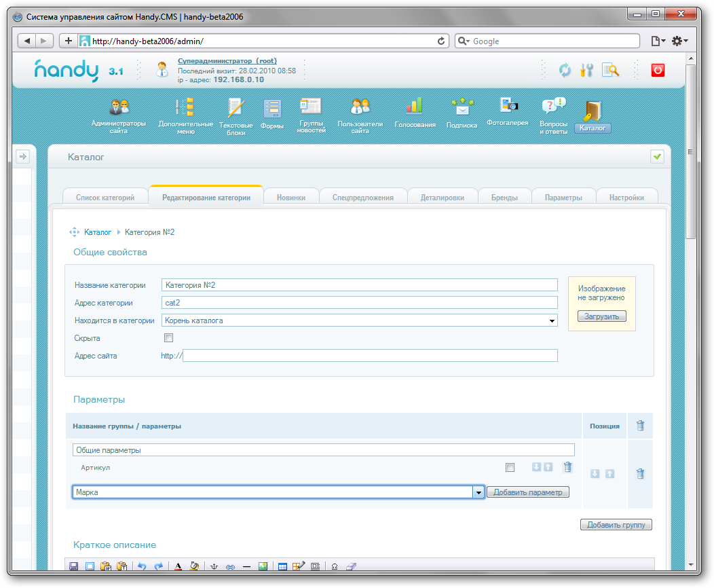The image size is (714, 588).
Task: Delete the Артикул parameter with trash icon
Action: tap(567, 467)
